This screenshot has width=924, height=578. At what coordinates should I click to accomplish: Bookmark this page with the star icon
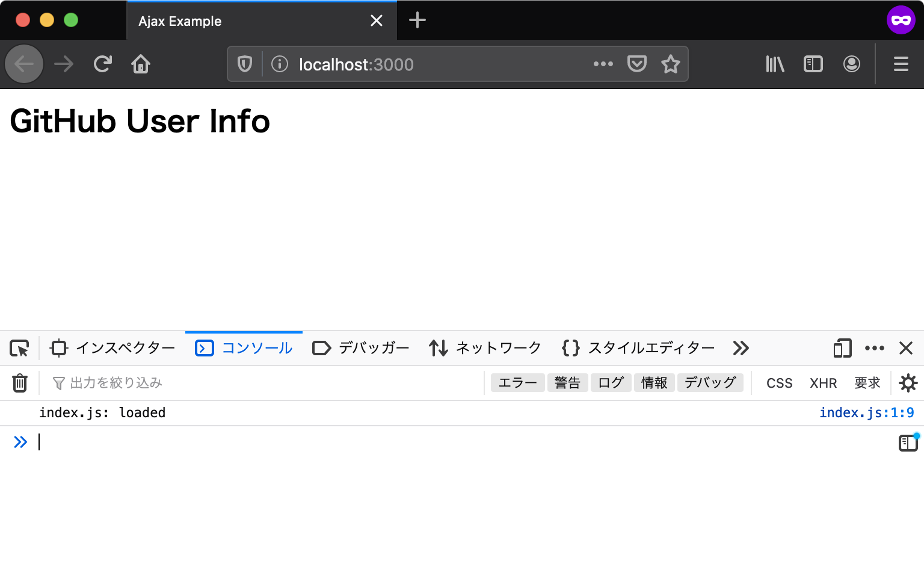(670, 64)
